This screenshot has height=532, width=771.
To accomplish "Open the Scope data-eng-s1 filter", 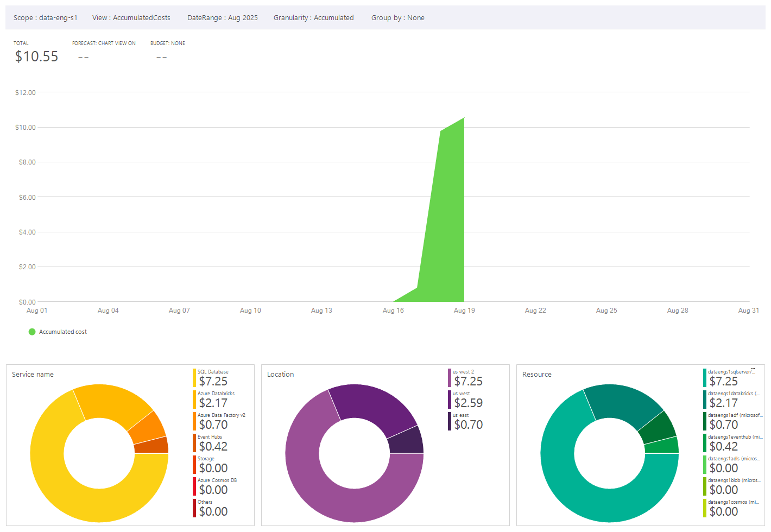I will 46,18.
